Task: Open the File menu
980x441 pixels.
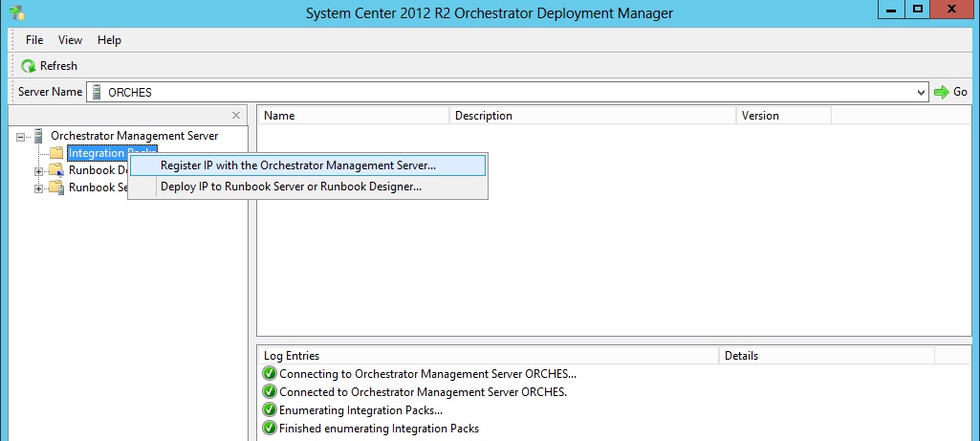Action: tap(34, 40)
